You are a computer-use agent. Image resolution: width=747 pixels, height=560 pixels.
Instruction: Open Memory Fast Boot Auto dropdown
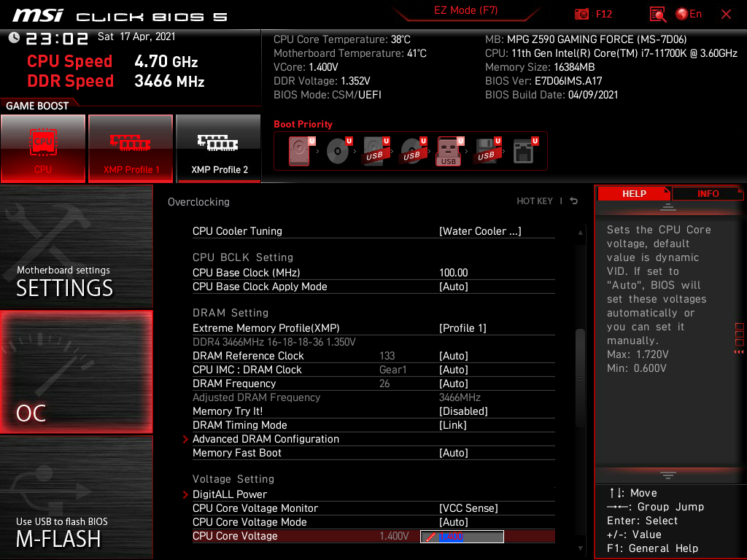coord(453,452)
